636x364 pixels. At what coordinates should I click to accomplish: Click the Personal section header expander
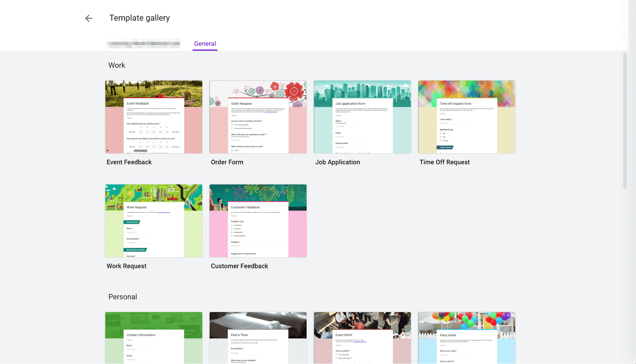[x=122, y=297]
